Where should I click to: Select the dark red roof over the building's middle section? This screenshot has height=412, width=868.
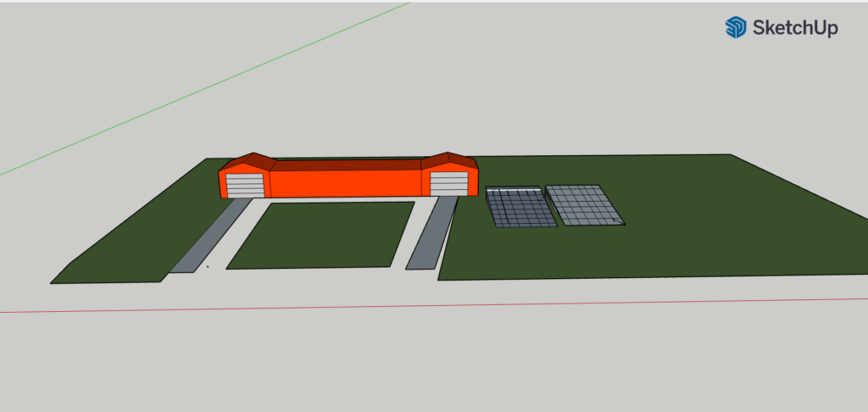(348, 165)
